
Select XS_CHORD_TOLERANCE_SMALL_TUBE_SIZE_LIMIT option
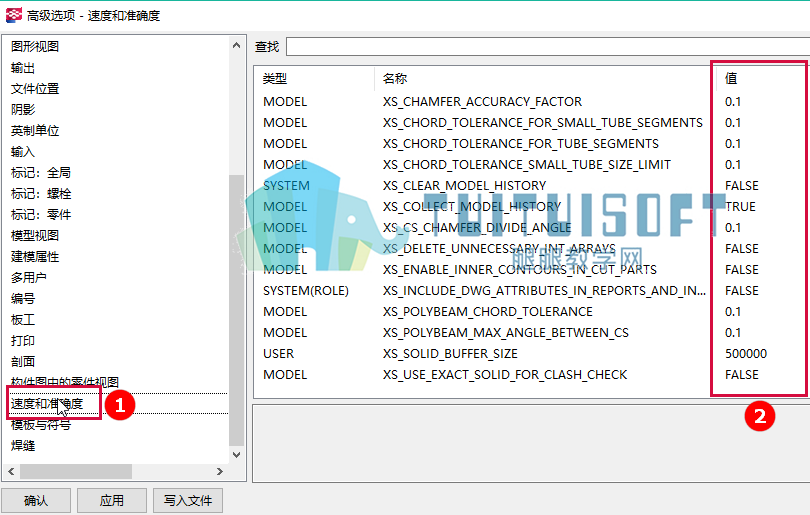click(x=526, y=165)
